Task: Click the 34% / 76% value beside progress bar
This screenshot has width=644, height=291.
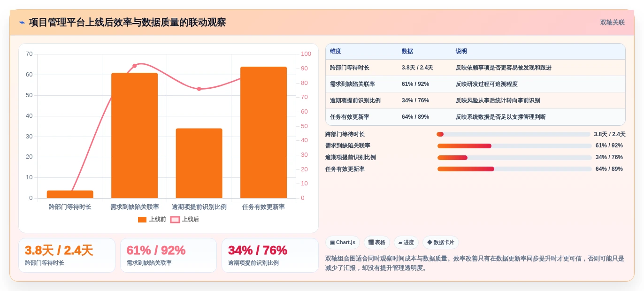Action: (609, 158)
